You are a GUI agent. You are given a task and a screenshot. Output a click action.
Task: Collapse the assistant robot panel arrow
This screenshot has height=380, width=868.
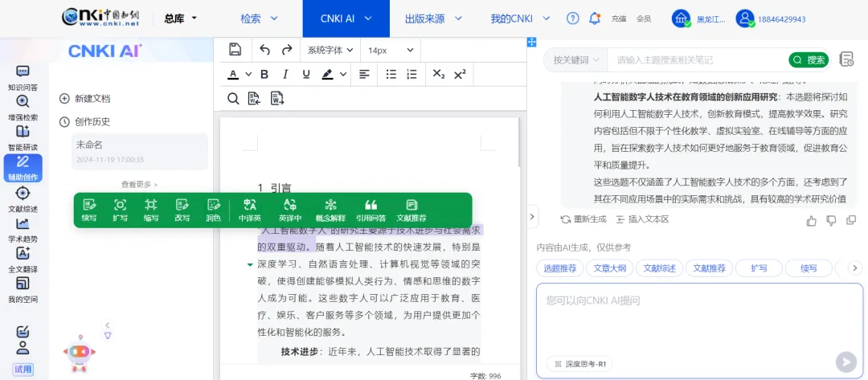108,325
